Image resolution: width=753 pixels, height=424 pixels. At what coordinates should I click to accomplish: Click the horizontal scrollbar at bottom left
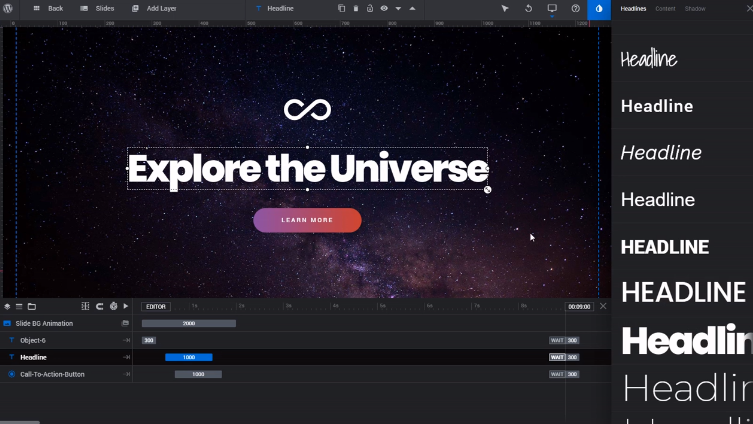[20, 423]
